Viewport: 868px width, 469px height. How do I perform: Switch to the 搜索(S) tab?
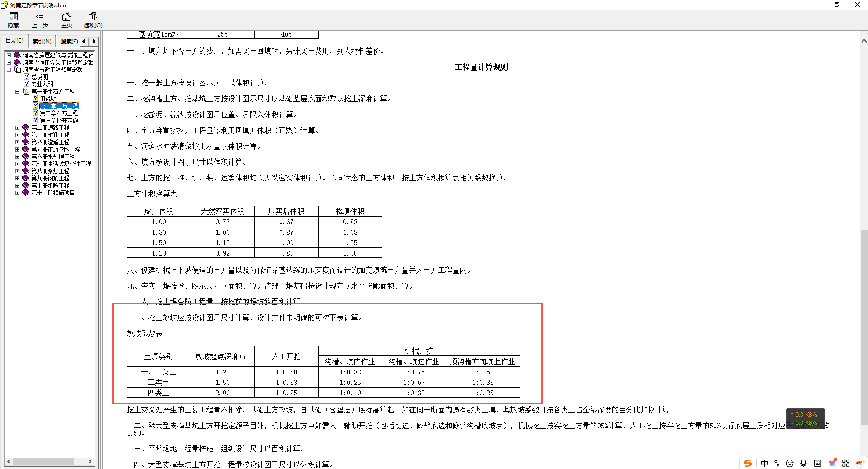(68, 41)
